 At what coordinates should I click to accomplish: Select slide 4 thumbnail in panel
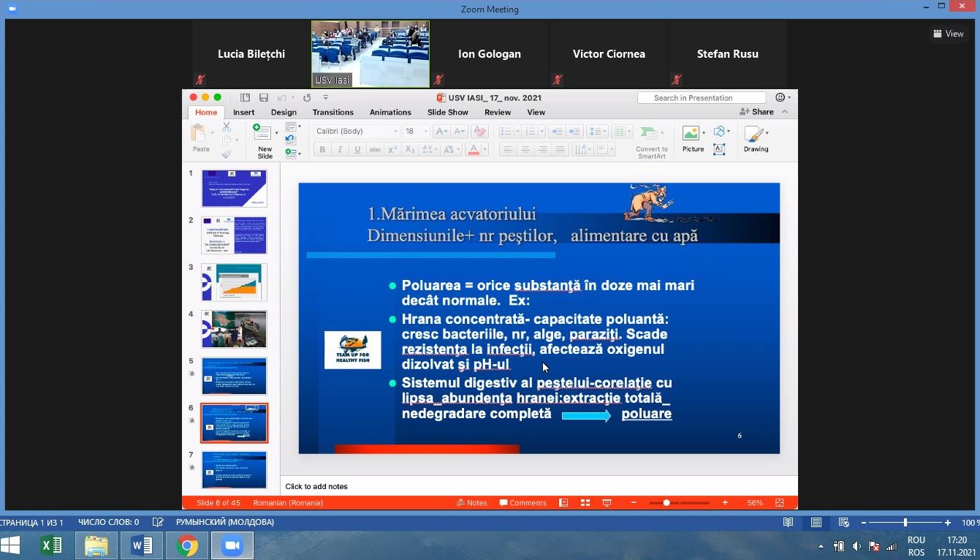pos(234,329)
